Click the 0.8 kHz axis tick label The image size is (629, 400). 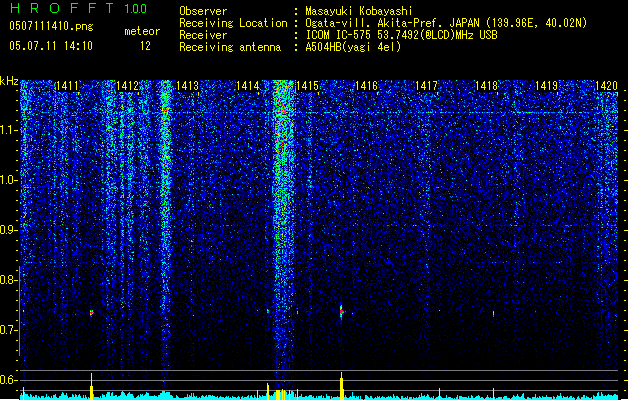coord(8,280)
